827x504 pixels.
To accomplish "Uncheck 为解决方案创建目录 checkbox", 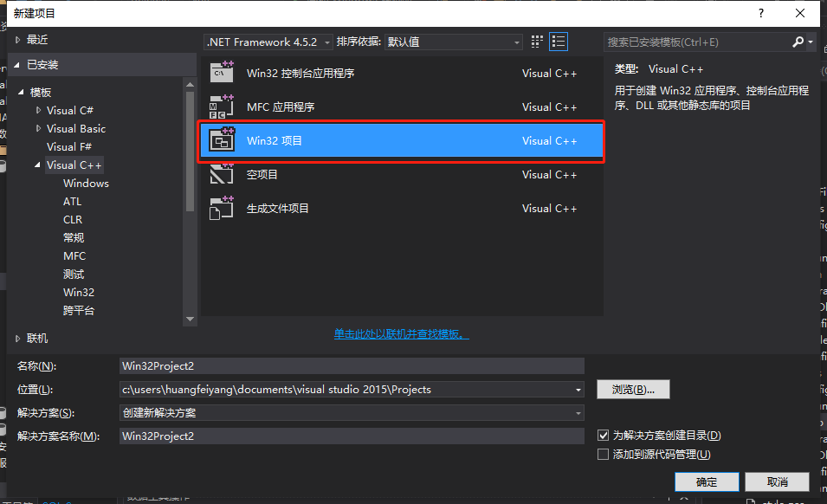I will pyautogui.click(x=603, y=435).
